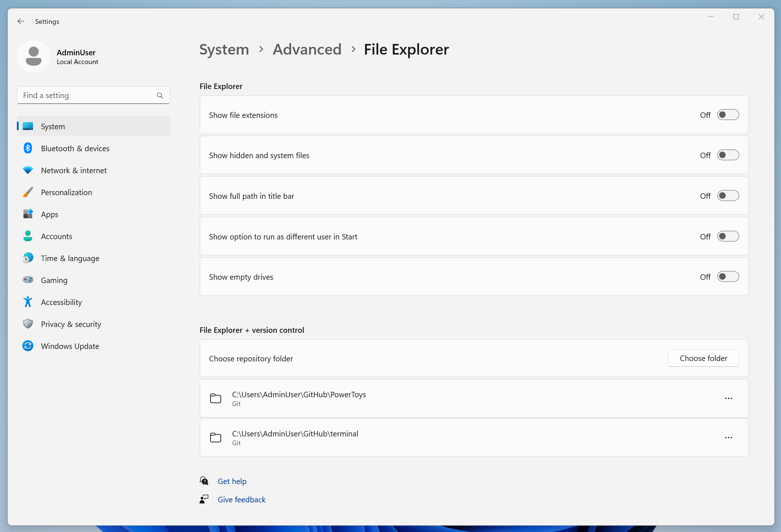Open Windows Update
781x532 pixels.
pos(70,346)
